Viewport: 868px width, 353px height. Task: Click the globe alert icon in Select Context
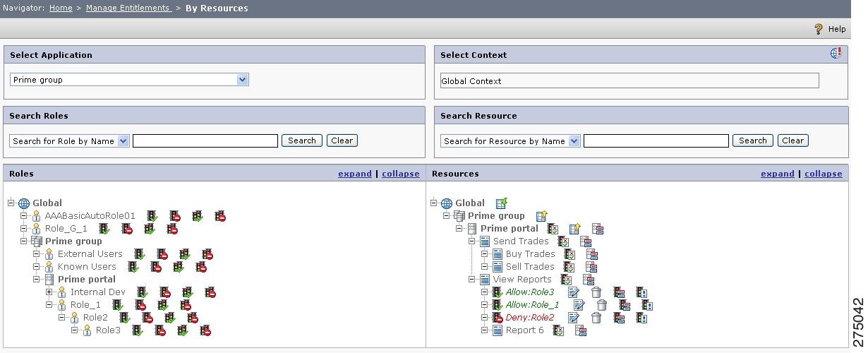836,54
